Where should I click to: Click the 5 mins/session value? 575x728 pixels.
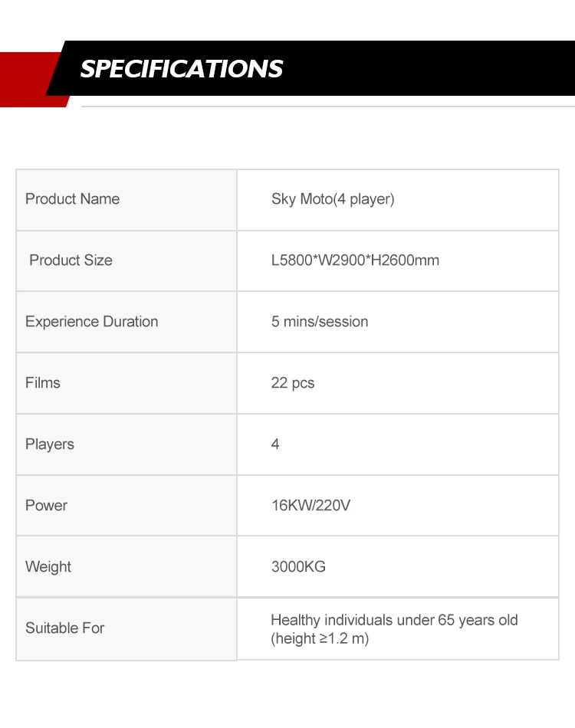[x=320, y=321]
